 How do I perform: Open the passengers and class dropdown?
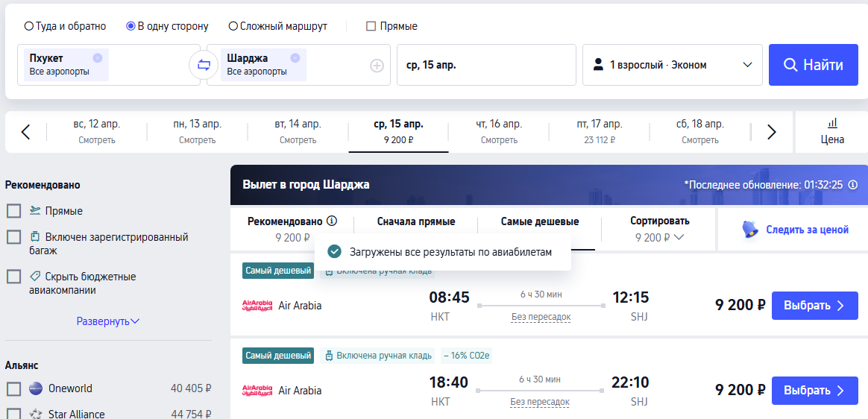point(672,65)
